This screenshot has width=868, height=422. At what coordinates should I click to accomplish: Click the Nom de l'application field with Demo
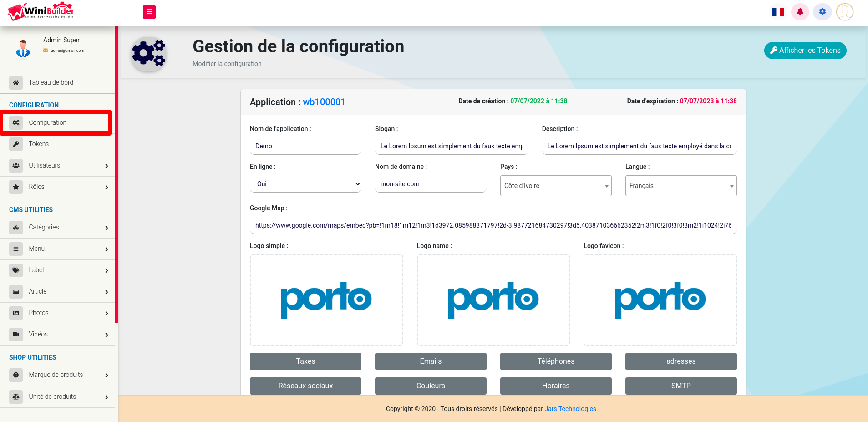click(305, 146)
